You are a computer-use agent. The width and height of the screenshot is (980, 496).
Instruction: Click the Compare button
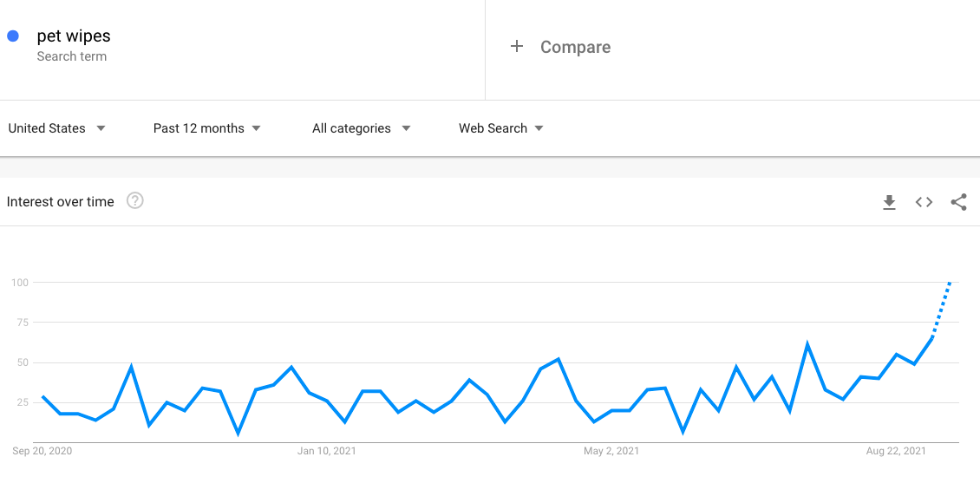coord(575,47)
